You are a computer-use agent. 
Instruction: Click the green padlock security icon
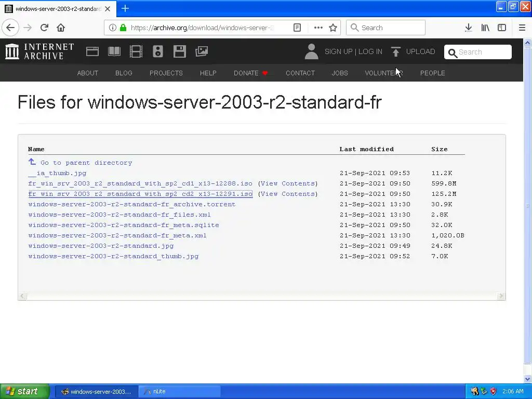click(x=123, y=28)
